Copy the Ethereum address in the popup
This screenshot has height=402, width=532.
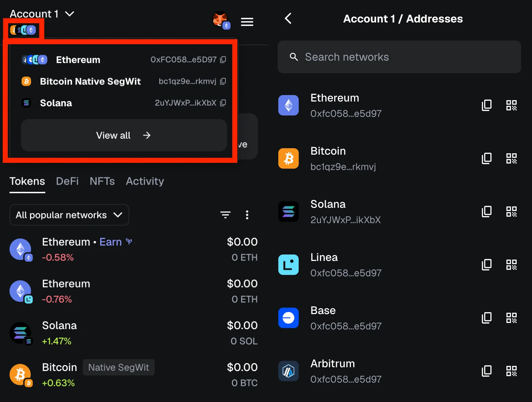tap(223, 59)
